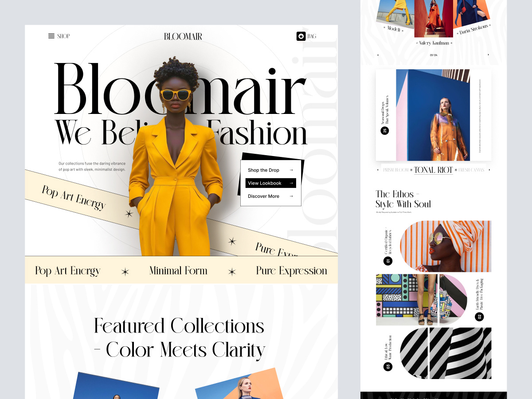This screenshot has height=399, width=532.
Task: Click the View Lookbook button
Action: tap(270, 183)
